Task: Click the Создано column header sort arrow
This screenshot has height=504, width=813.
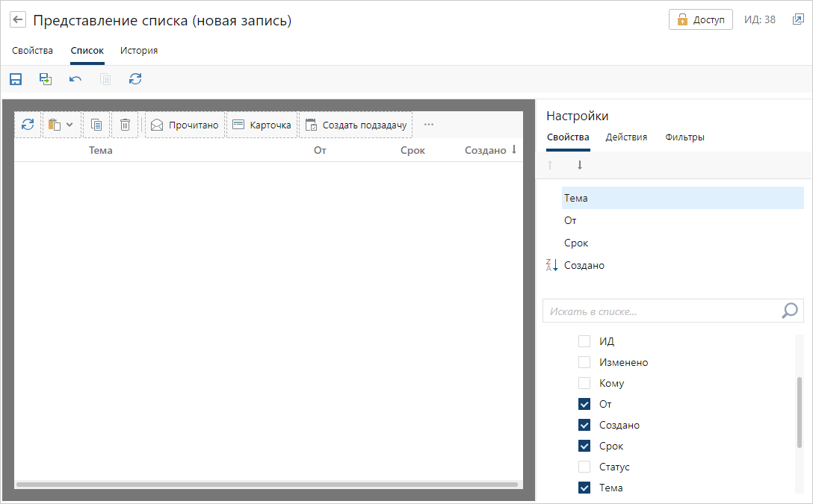Action: click(514, 150)
